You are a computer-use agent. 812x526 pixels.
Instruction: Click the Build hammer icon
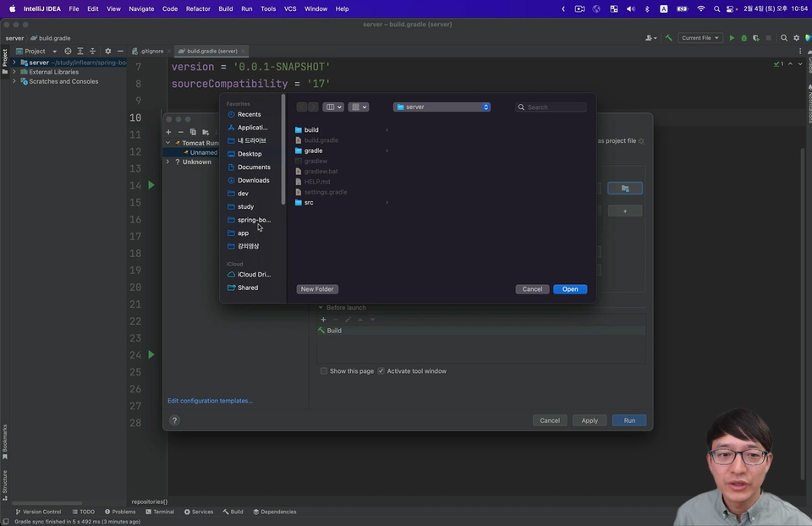[x=668, y=38]
